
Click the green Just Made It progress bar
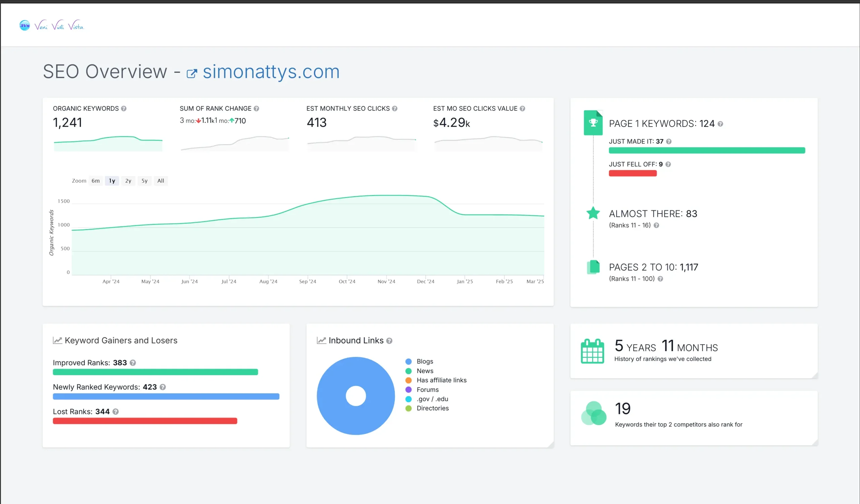point(706,150)
